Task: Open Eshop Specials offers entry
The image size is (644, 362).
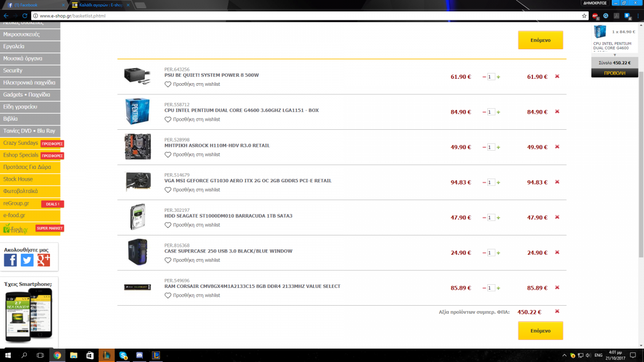Action: 30,155
